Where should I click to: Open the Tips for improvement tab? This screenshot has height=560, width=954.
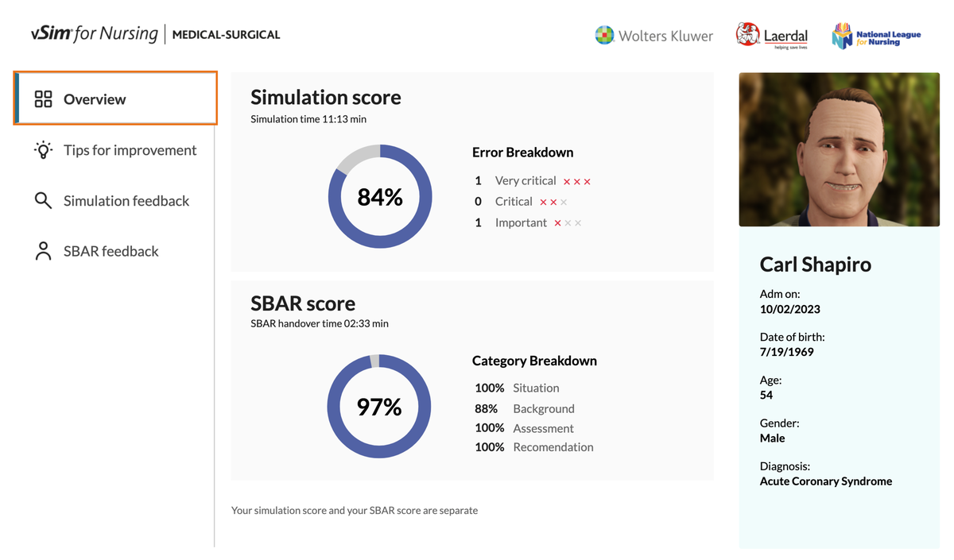click(130, 150)
